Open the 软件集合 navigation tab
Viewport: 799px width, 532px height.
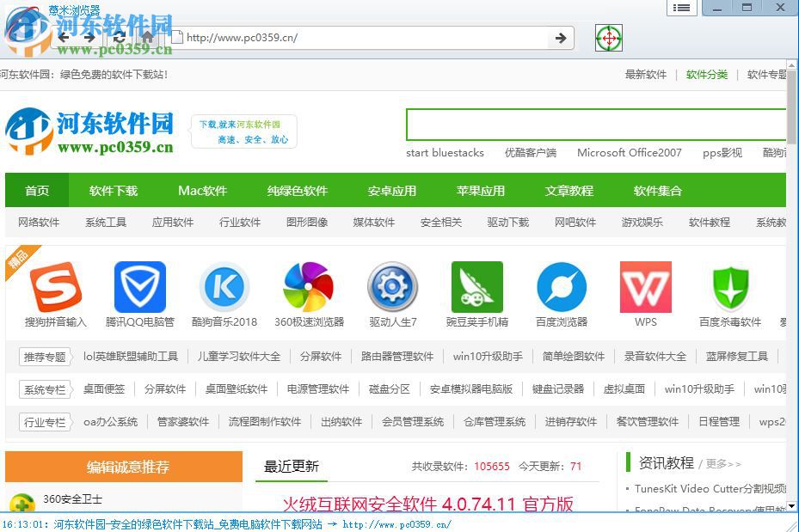tap(657, 191)
